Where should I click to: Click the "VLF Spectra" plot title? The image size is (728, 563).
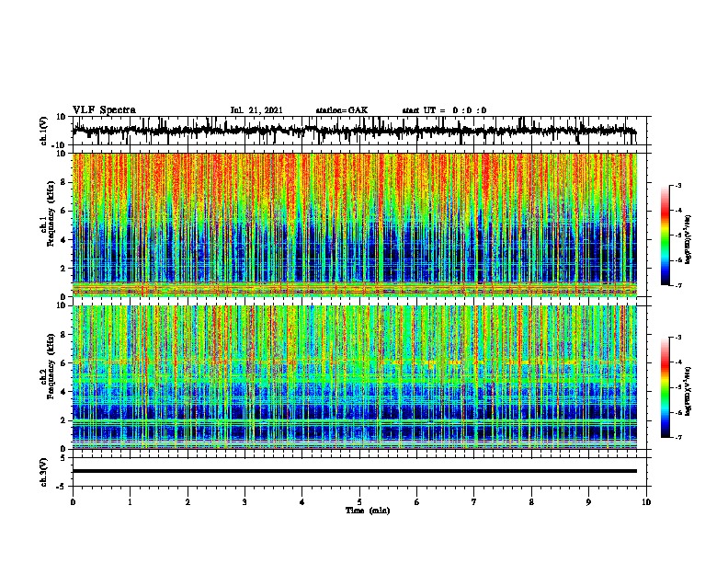coord(104,110)
